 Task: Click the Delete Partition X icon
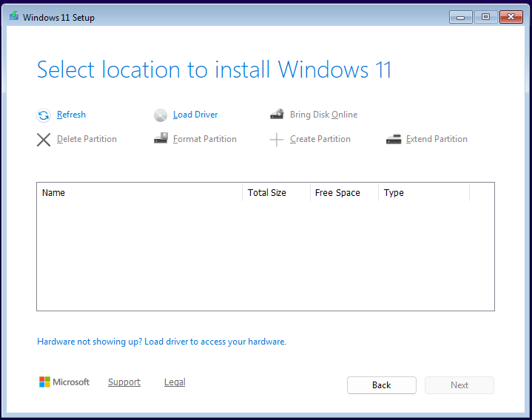[44, 139]
